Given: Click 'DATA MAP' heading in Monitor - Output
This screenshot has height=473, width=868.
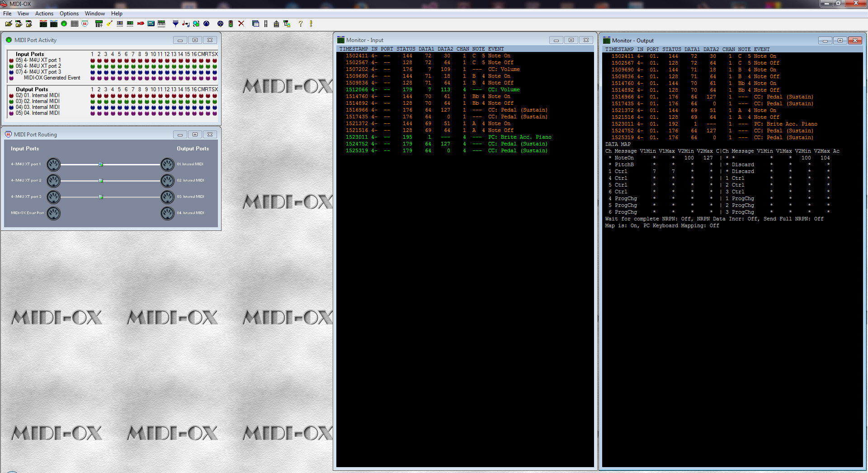Looking at the screenshot, I should point(618,145).
